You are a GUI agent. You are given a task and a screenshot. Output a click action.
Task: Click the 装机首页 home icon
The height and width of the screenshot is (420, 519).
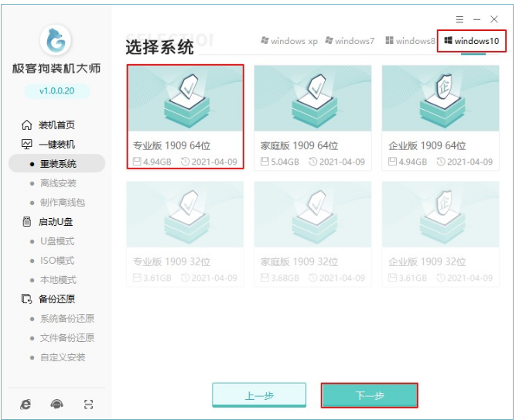click(x=27, y=125)
